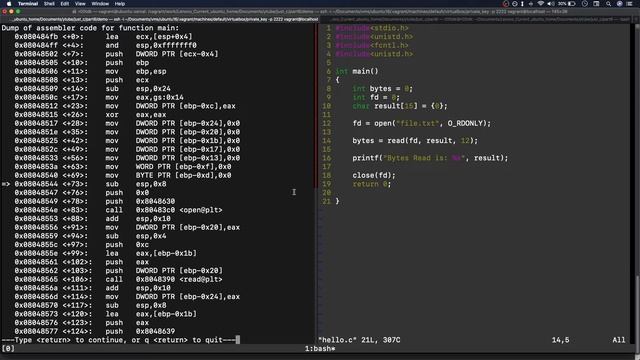The width and height of the screenshot is (640, 360).
Task: Click the 'lea ecx,[esp+0x4]' instruction line
Action: [x=103, y=37]
